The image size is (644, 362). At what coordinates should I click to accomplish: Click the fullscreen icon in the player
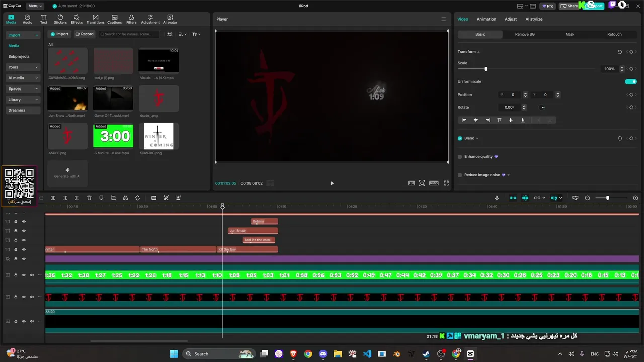(x=446, y=183)
